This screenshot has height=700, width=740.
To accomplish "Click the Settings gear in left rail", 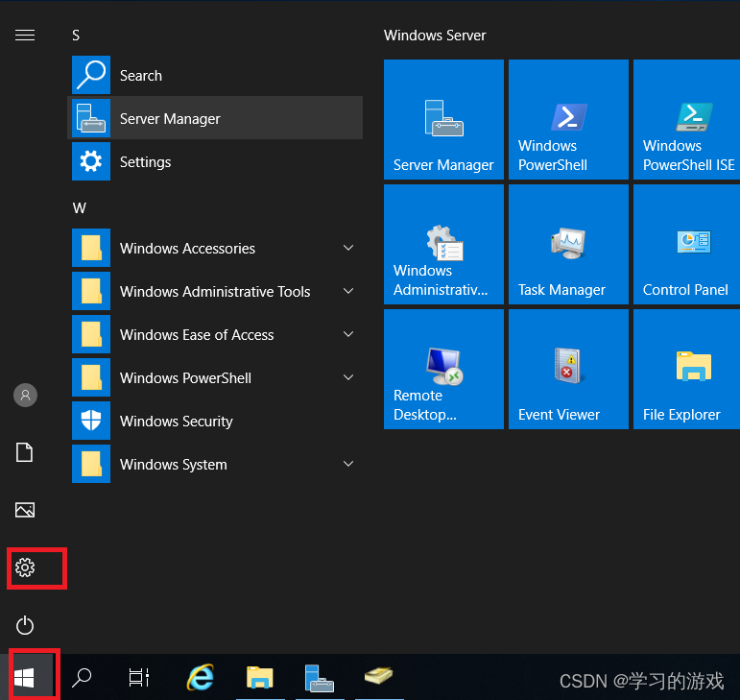I will click(25, 568).
